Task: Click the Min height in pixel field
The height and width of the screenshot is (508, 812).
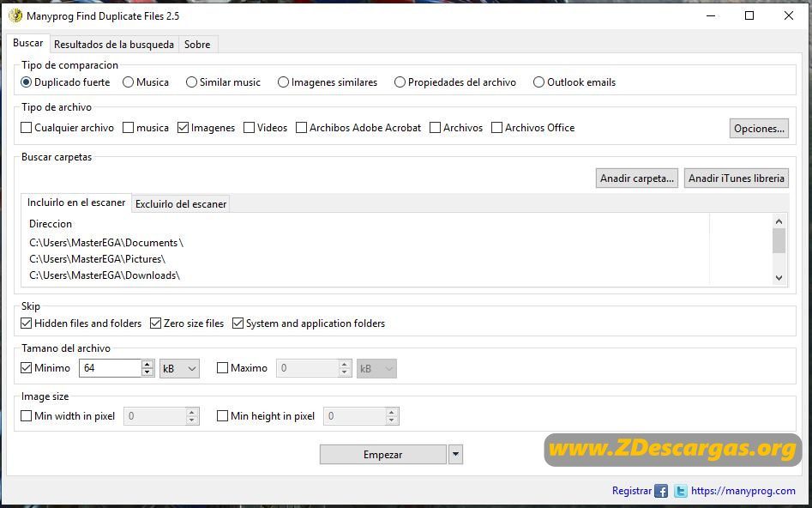Action: click(x=355, y=416)
